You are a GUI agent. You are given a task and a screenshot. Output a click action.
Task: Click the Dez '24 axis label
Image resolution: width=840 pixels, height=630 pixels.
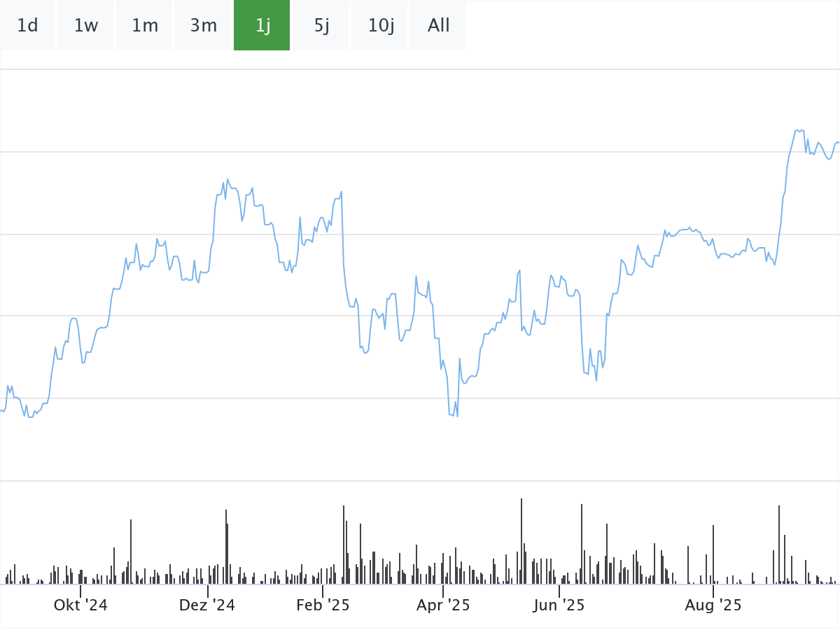coord(207,605)
